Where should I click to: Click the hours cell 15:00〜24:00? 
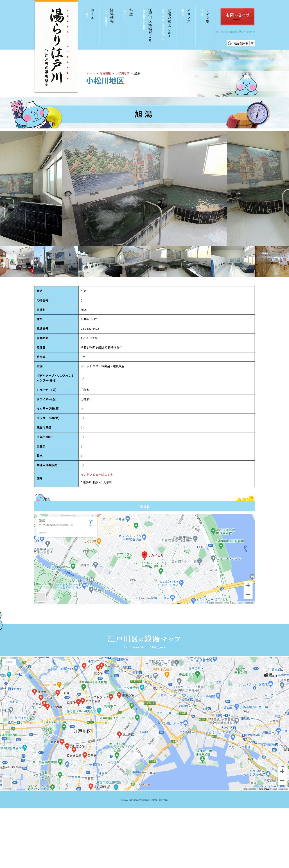(166, 338)
